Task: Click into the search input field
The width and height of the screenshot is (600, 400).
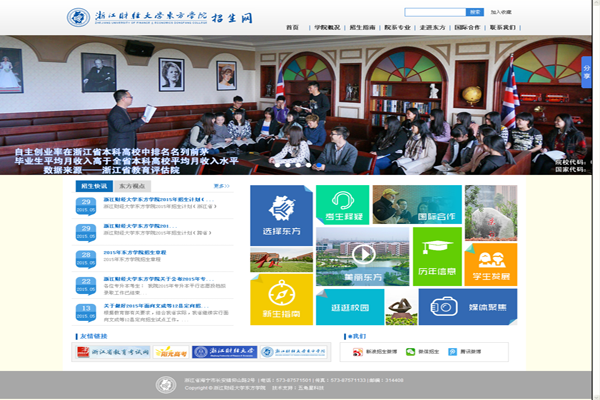Action: point(435,12)
